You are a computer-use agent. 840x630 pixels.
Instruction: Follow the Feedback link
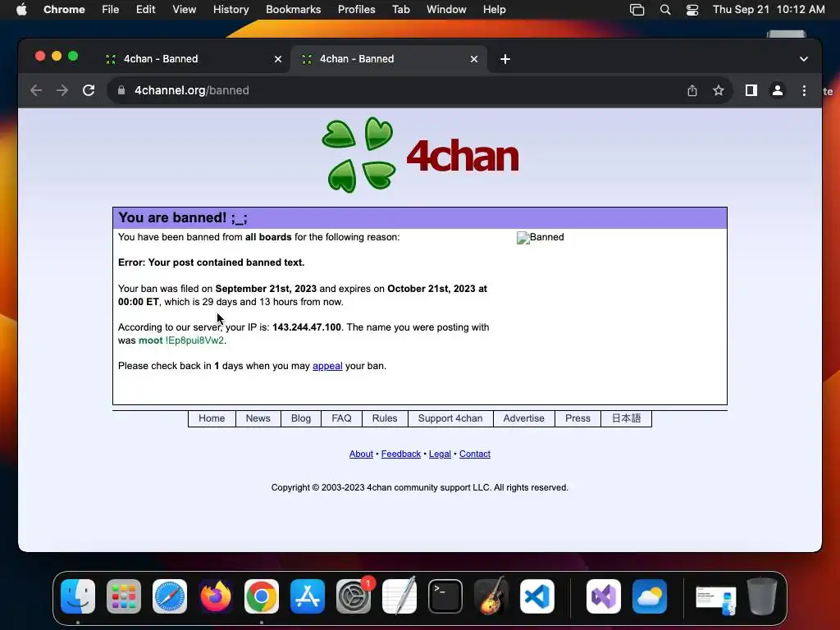tap(400, 454)
